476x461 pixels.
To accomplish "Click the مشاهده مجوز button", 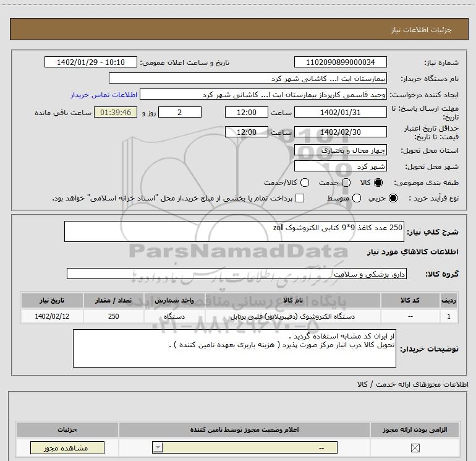I will point(67,447).
